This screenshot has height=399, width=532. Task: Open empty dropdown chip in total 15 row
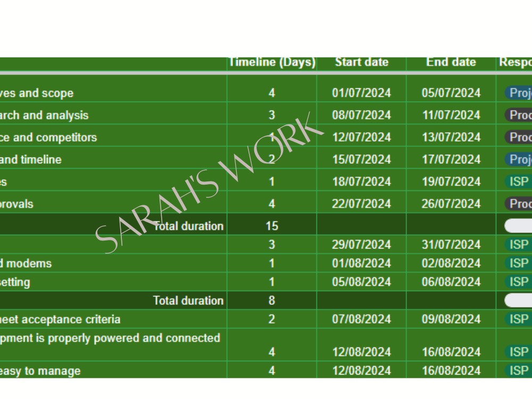(x=518, y=226)
